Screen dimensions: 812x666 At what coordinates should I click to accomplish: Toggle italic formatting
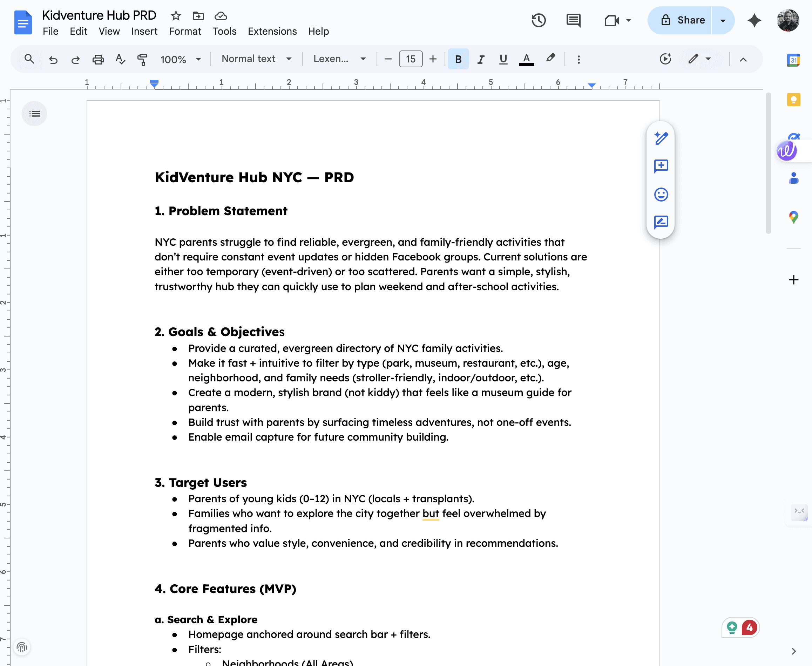tap(480, 59)
